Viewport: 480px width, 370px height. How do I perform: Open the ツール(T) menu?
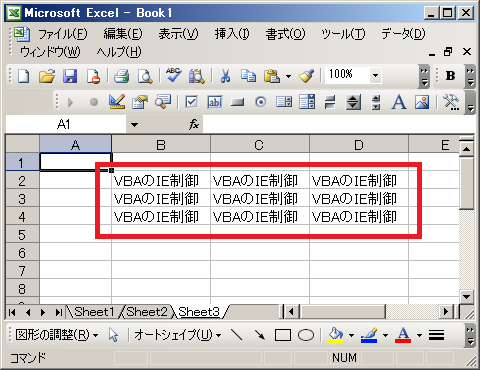coord(343,34)
